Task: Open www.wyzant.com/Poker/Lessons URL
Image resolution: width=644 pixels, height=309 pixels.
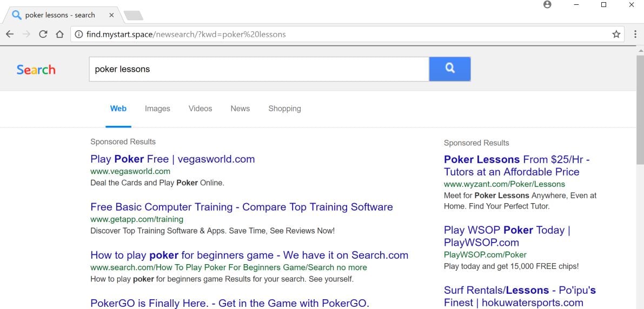Action: point(504,184)
